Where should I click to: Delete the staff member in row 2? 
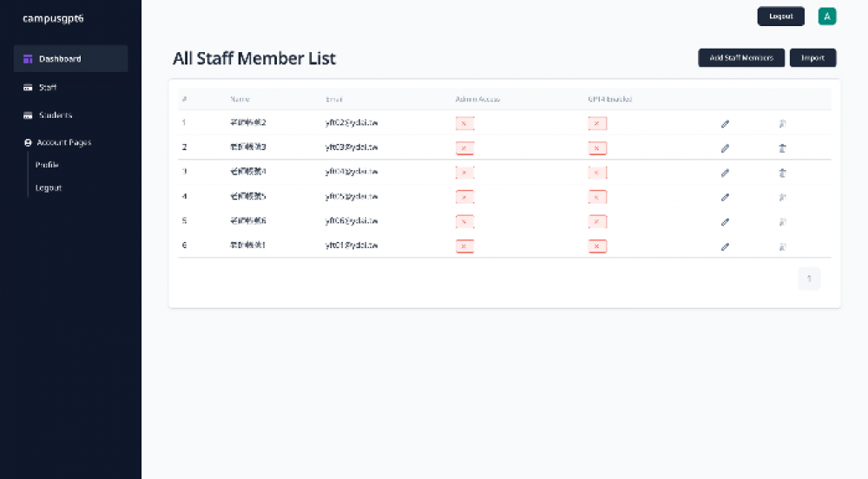[x=782, y=148]
